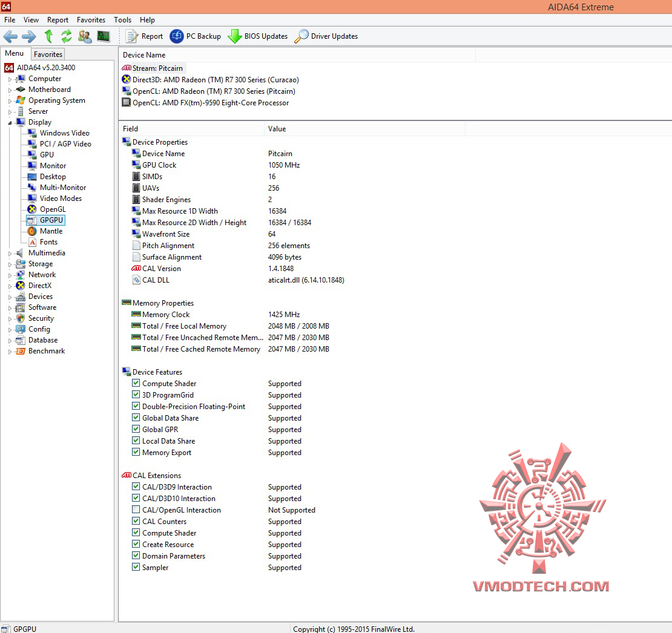Check BIOS Updates from toolbar

(x=257, y=36)
